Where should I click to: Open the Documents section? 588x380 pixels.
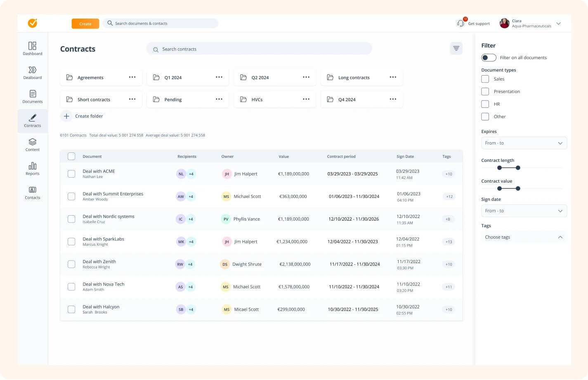point(32,96)
